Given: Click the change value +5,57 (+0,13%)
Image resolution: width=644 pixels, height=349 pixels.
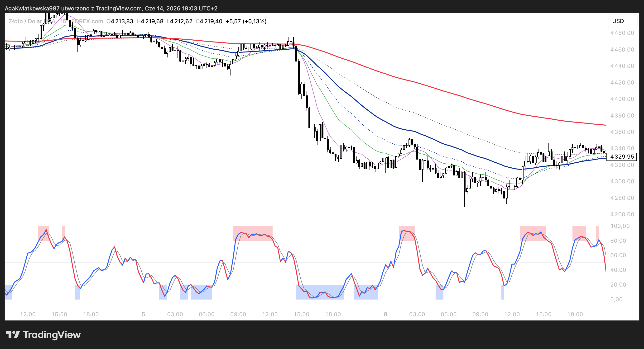Looking at the screenshot, I should [x=246, y=21].
